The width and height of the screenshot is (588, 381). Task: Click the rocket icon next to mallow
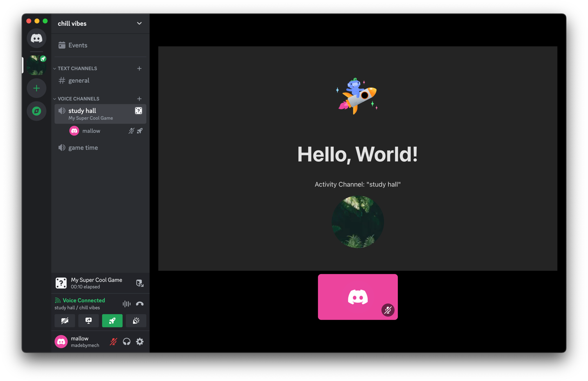pyautogui.click(x=140, y=130)
